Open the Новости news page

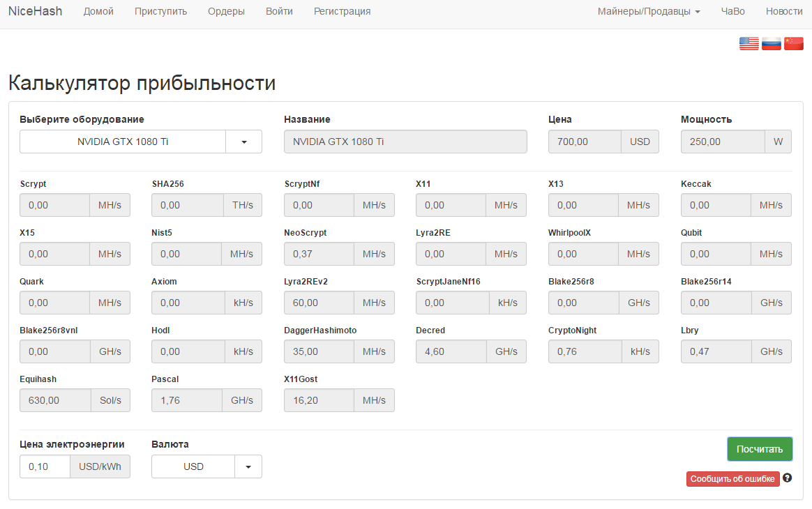(784, 11)
